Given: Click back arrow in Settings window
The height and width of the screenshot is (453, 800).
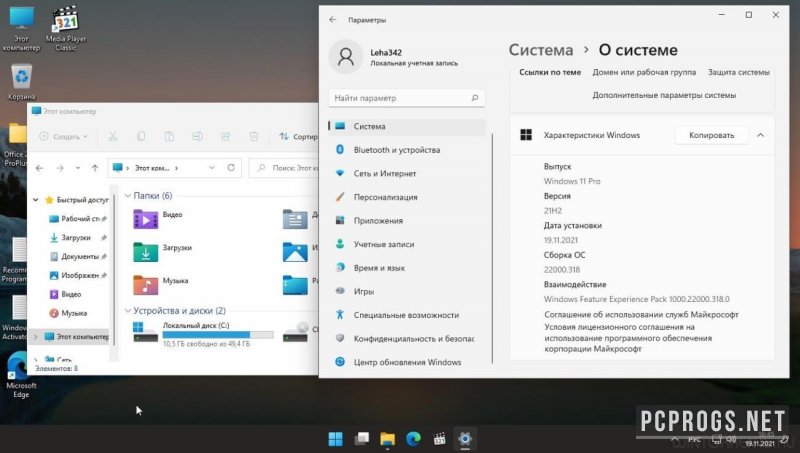Looking at the screenshot, I should coord(333,19).
